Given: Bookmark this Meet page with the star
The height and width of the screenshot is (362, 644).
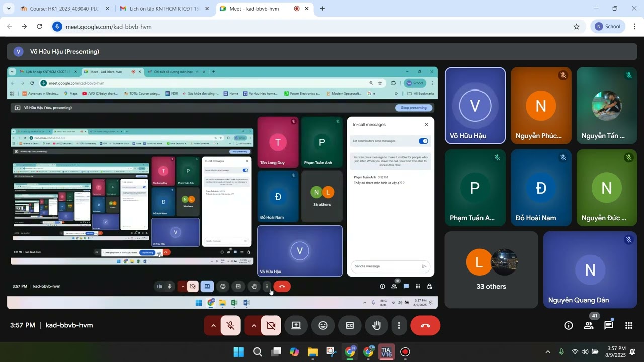Looking at the screenshot, I should click(x=577, y=27).
